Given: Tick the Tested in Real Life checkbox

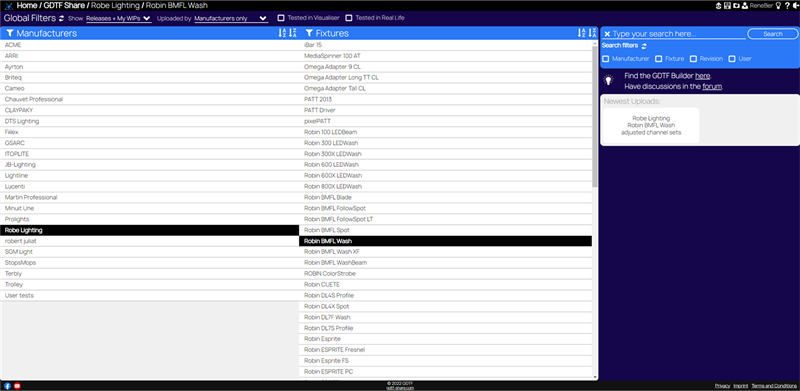Looking at the screenshot, I should coord(349,18).
